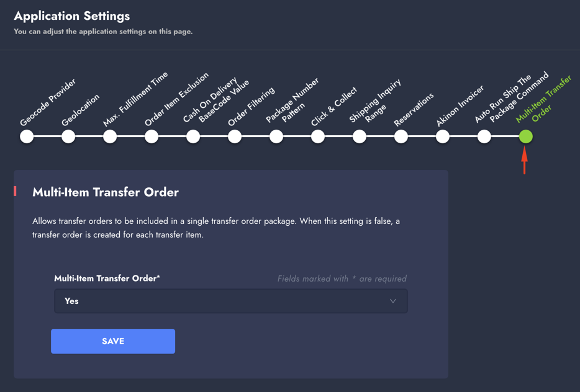Image resolution: width=580 pixels, height=392 pixels.
Task: Select the Shipping Inquiry Range step circle
Action: [360, 136]
